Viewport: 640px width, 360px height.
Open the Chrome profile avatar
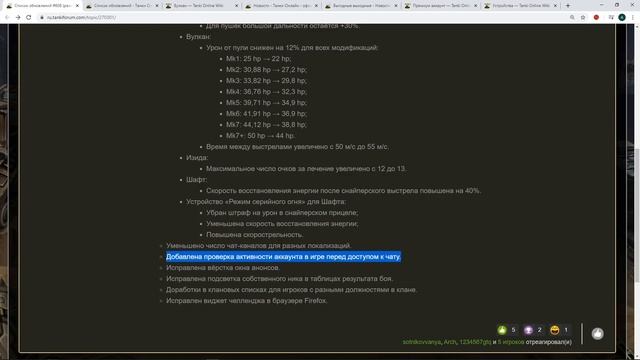point(622,18)
